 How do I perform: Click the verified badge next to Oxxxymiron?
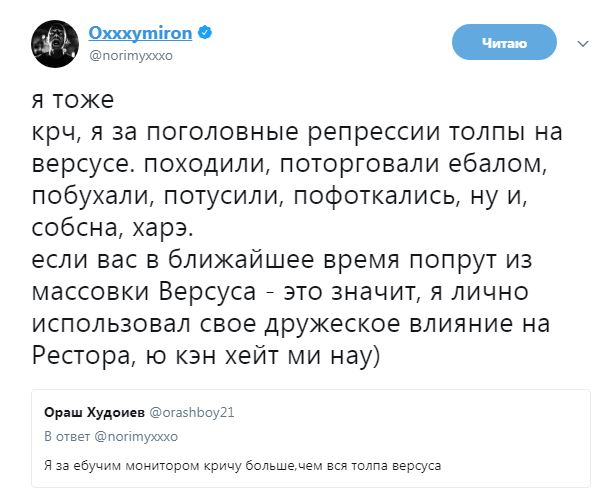click(203, 34)
